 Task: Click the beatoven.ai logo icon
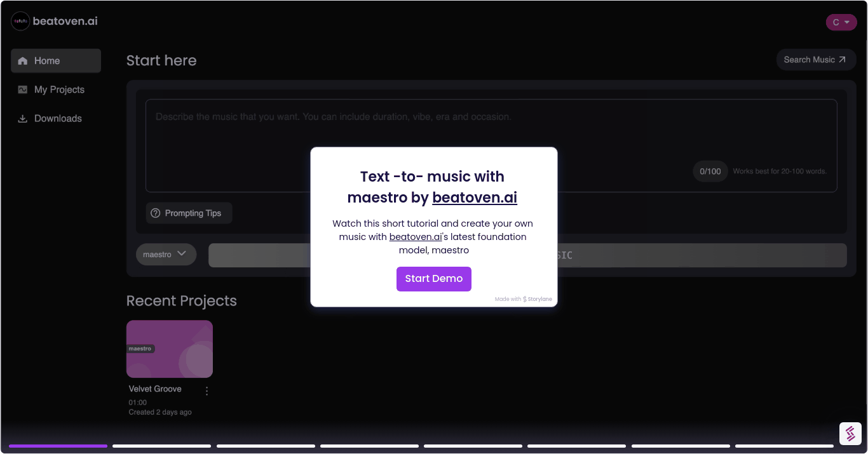[x=20, y=22]
